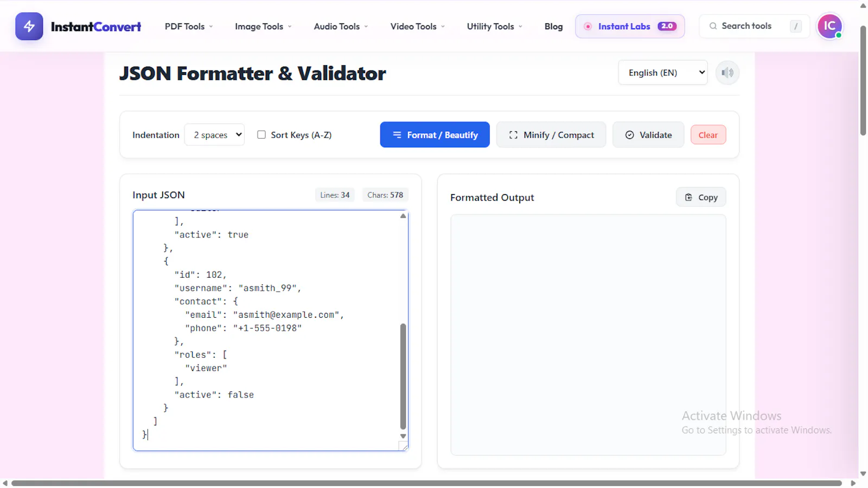
Task: Open Instant Labs 2.0
Action: click(630, 26)
